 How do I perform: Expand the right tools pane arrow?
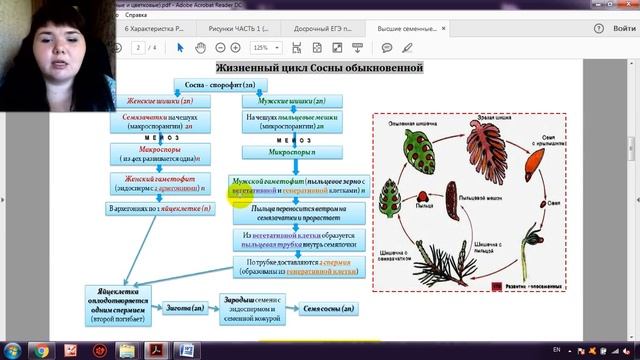pyautogui.click(x=638, y=200)
